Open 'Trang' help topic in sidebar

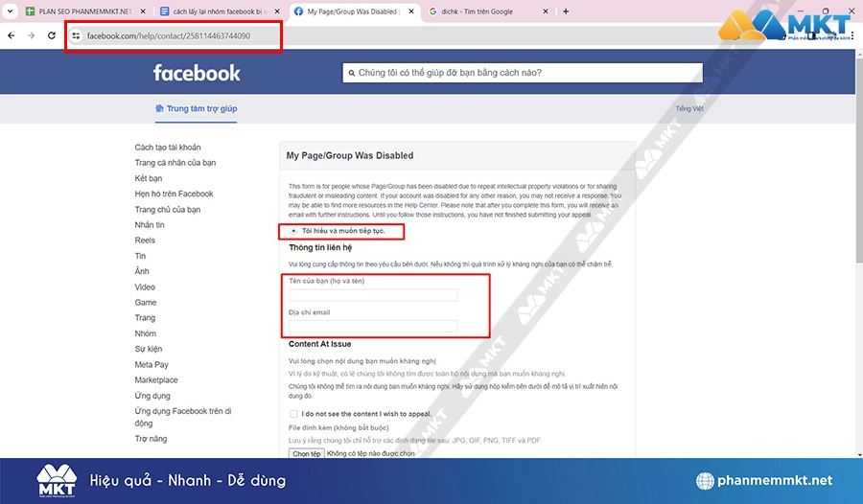pyautogui.click(x=145, y=318)
